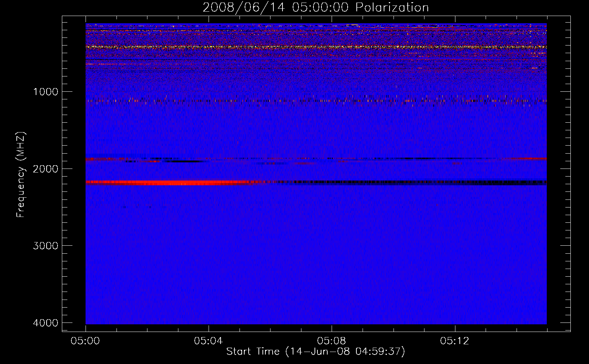Click the yellow noise band near the top

click(316, 47)
